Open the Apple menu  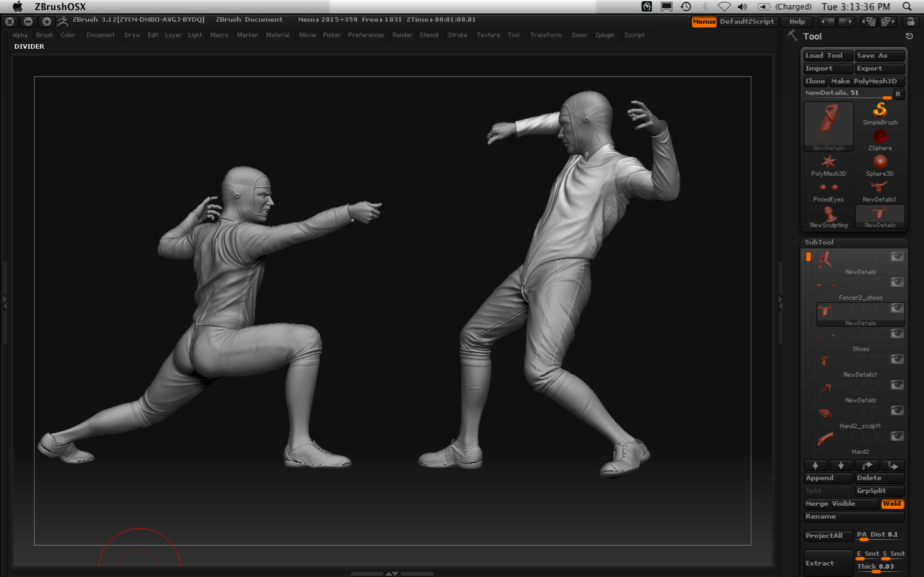pos(18,6)
